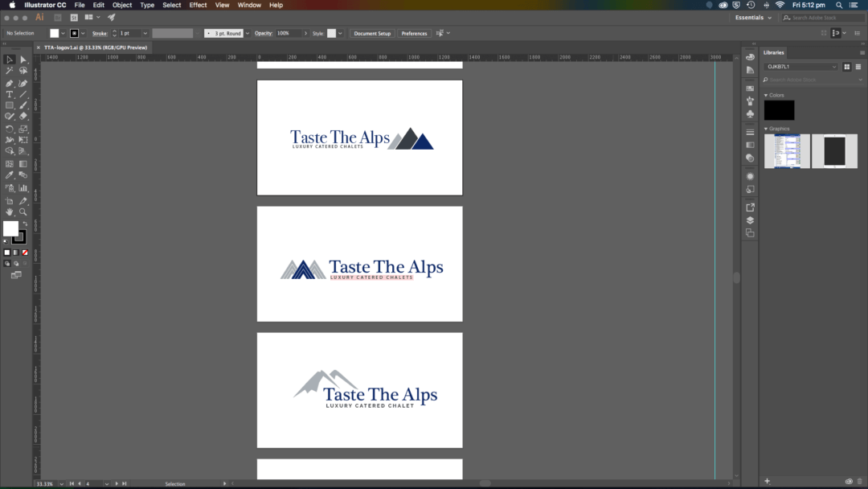Open the Layers panel icon
This screenshot has width=868, height=489.
tap(750, 220)
